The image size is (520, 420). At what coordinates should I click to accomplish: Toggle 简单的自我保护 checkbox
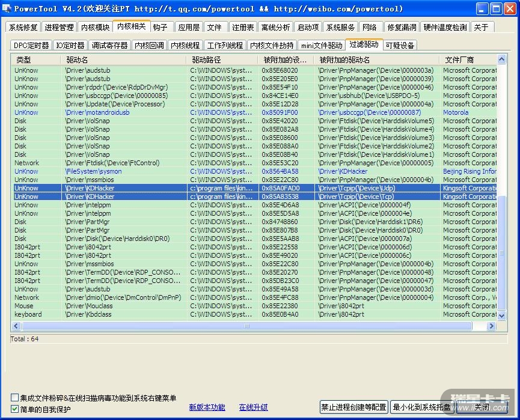(x=14, y=409)
